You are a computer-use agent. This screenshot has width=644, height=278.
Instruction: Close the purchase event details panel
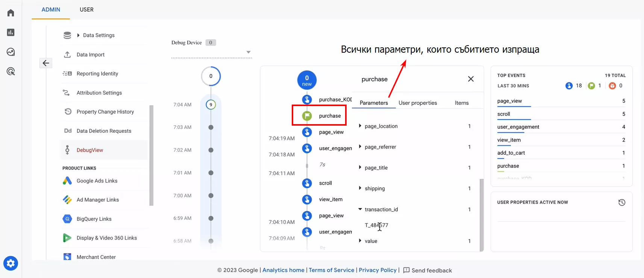tap(471, 79)
